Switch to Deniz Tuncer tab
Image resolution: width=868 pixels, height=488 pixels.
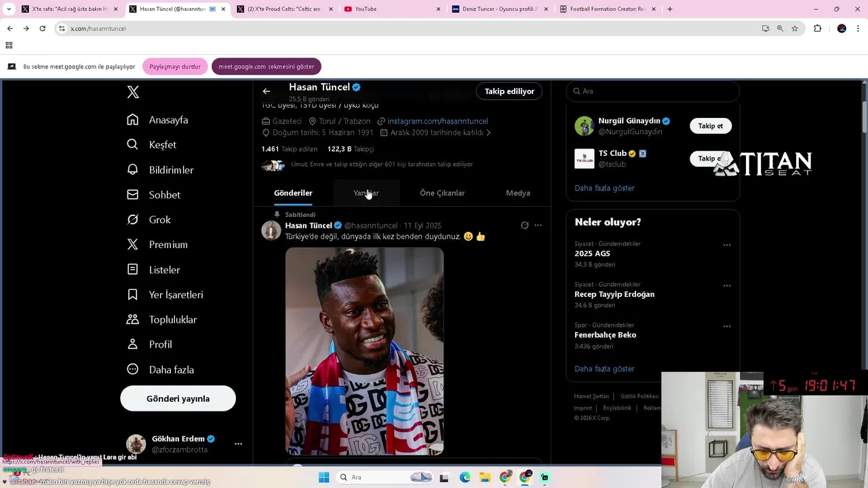499,9
